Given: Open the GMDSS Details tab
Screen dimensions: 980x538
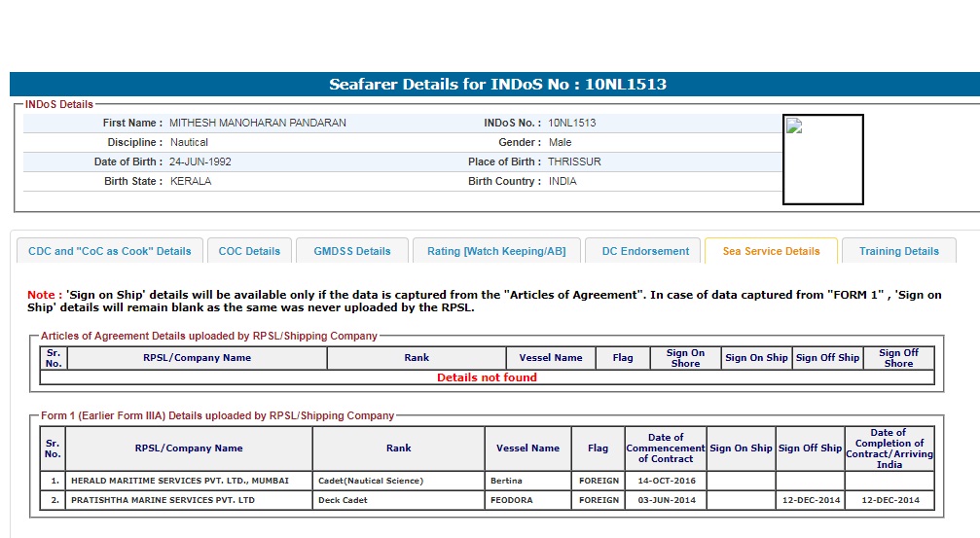Looking at the screenshot, I should [351, 251].
